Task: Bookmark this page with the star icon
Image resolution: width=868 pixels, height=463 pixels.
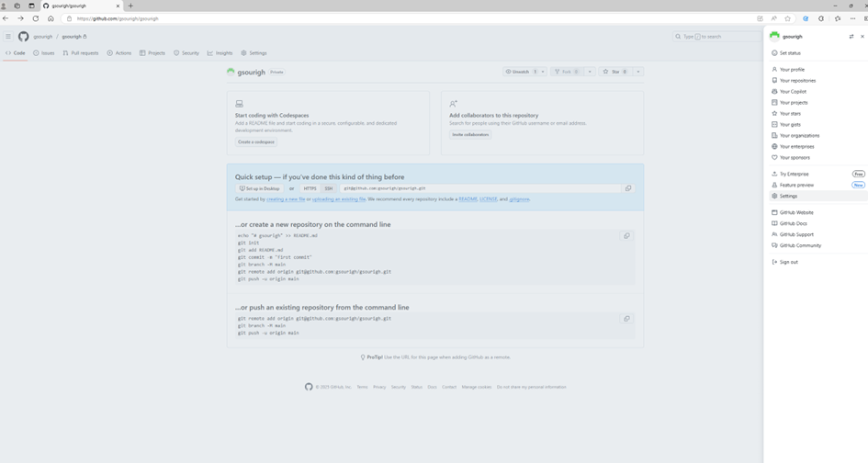Action: [787, 18]
